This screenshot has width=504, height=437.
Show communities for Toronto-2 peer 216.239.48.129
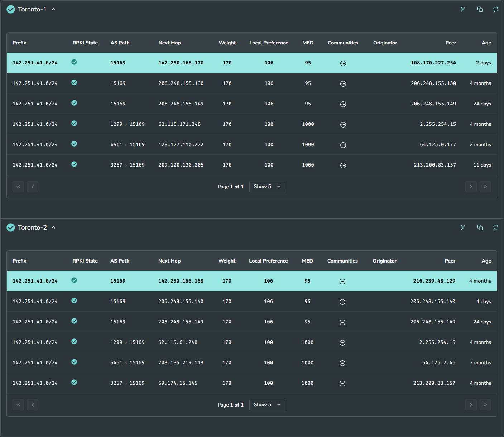point(342,282)
